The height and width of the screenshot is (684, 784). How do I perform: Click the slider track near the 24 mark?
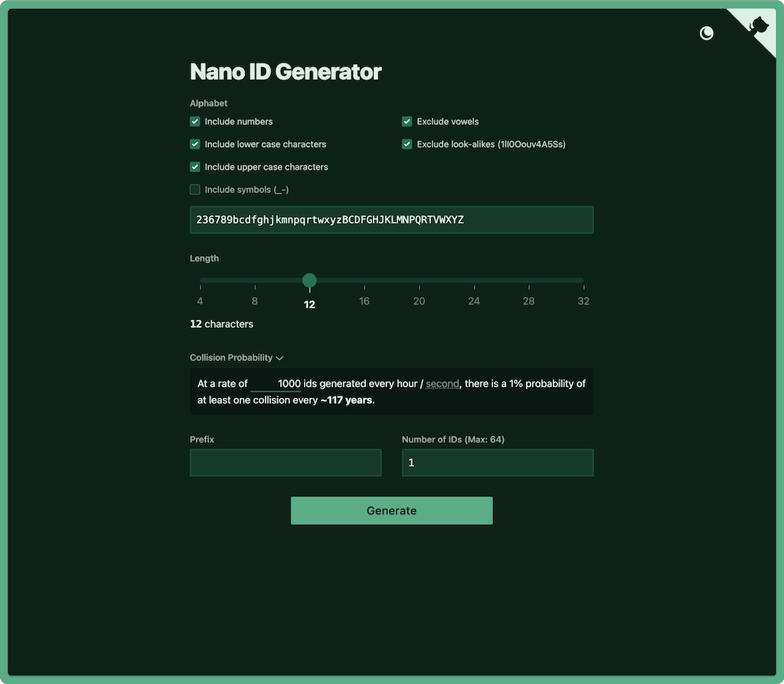(x=474, y=280)
